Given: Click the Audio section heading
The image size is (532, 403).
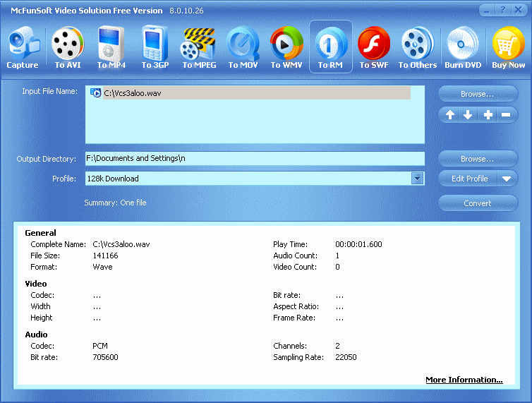Looking at the screenshot, I should click(36, 335).
